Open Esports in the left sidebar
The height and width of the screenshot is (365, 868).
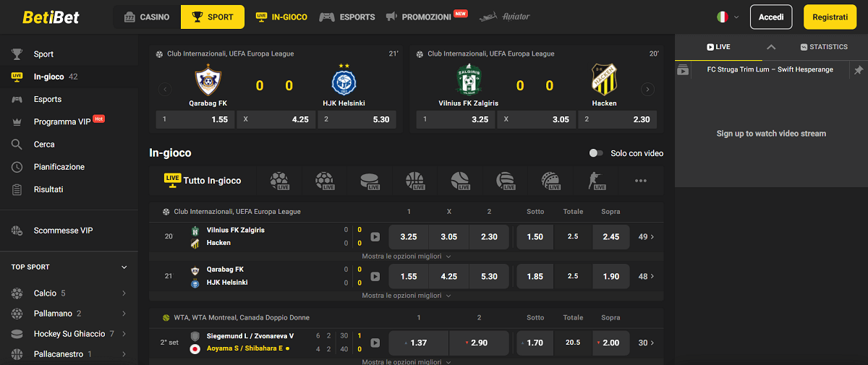click(x=69, y=99)
